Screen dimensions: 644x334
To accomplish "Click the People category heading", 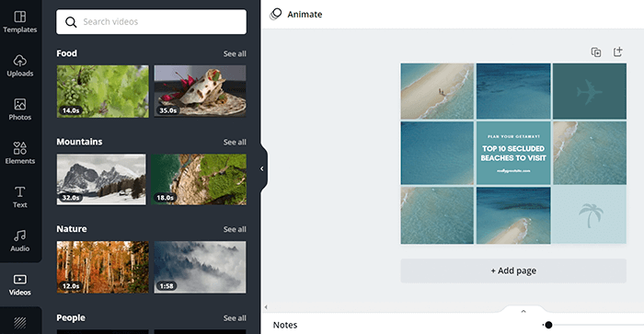I will pos(71,317).
